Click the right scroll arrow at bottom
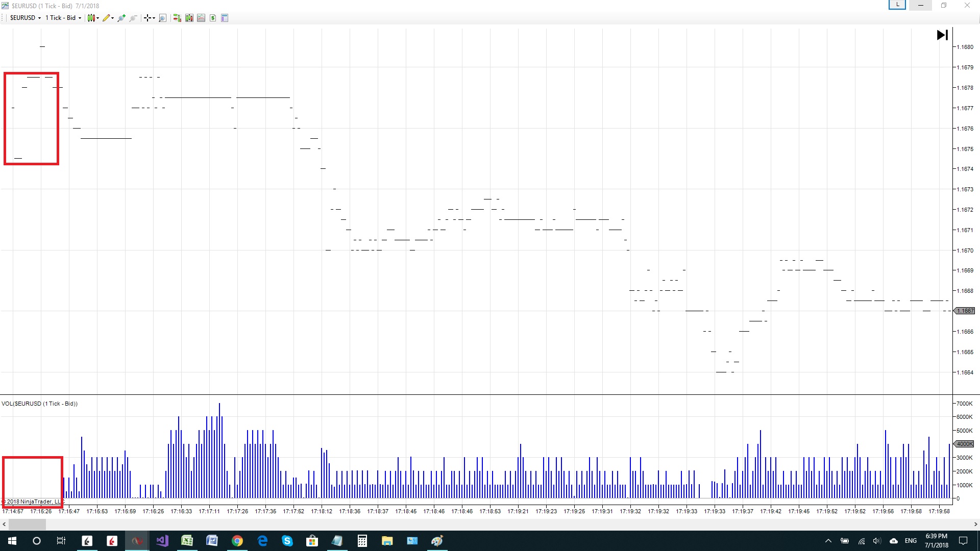Screen dimensions: 980x551 pos(975,524)
